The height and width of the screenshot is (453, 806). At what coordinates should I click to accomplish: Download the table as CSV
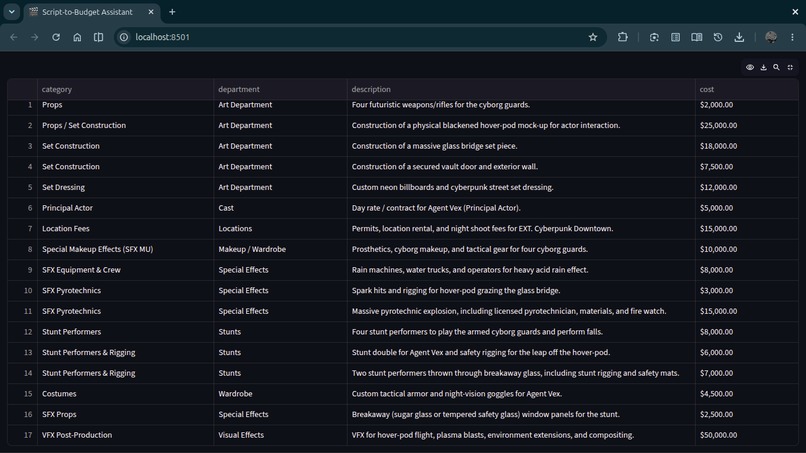pos(763,67)
